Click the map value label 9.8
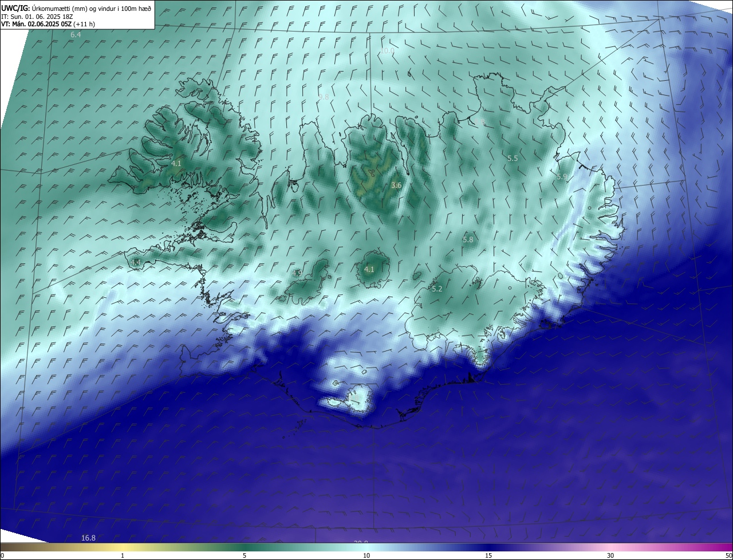The image size is (733, 560). click(324, 97)
